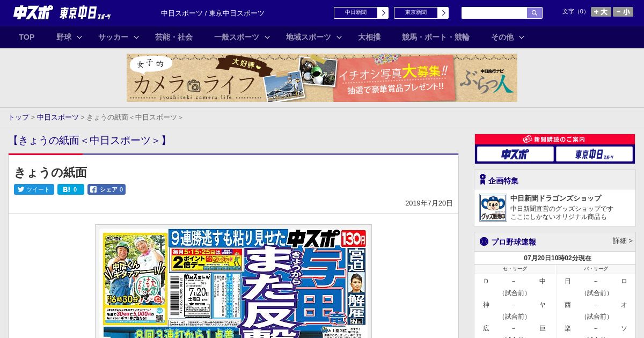The width and height of the screenshot is (644, 338).
Task: Click 中スポ subscription guide button
Action: (x=515, y=154)
